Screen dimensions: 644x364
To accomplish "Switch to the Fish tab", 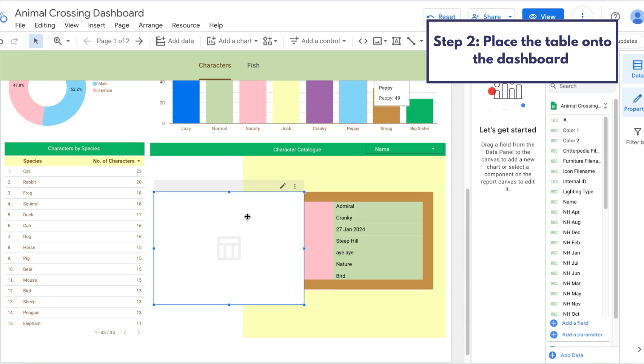I will click(253, 65).
